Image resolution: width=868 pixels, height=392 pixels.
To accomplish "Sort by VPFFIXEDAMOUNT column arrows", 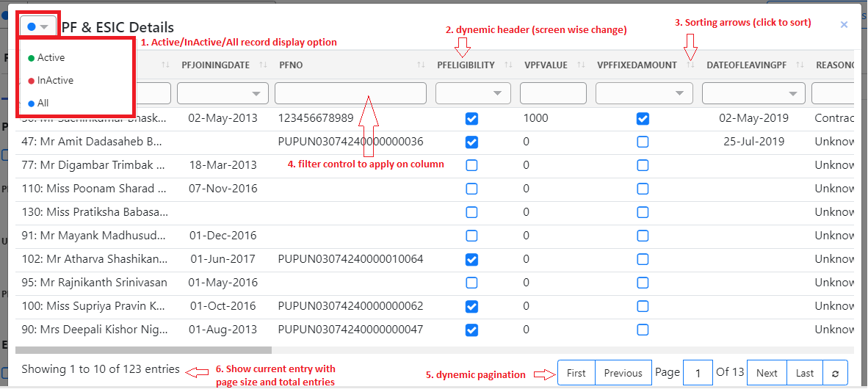I will [691, 65].
